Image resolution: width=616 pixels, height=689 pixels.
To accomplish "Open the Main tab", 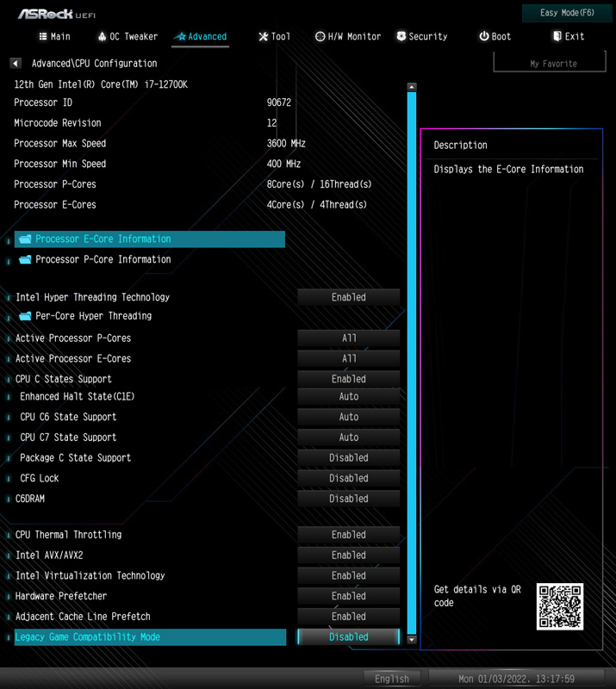I will (54, 36).
